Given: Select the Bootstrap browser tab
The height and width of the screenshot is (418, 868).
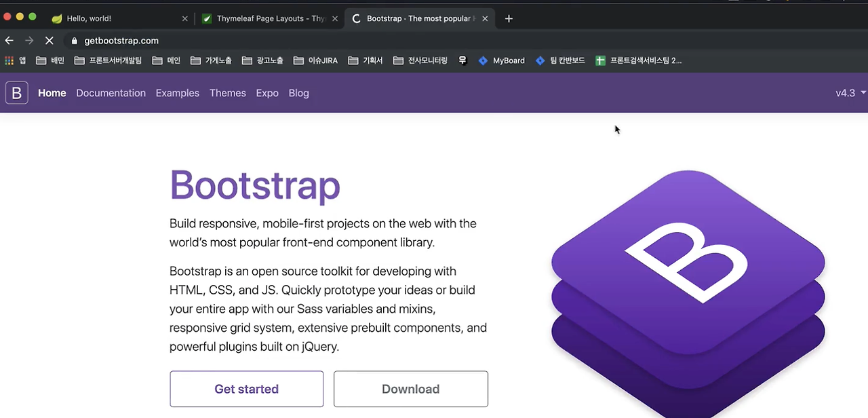Looking at the screenshot, I should tap(419, 18).
